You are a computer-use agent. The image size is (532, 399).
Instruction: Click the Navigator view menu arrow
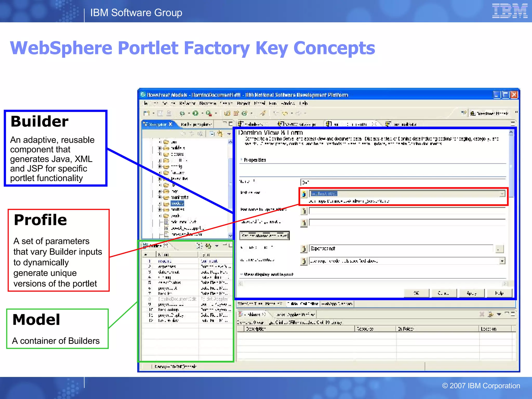(x=229, y=134)
